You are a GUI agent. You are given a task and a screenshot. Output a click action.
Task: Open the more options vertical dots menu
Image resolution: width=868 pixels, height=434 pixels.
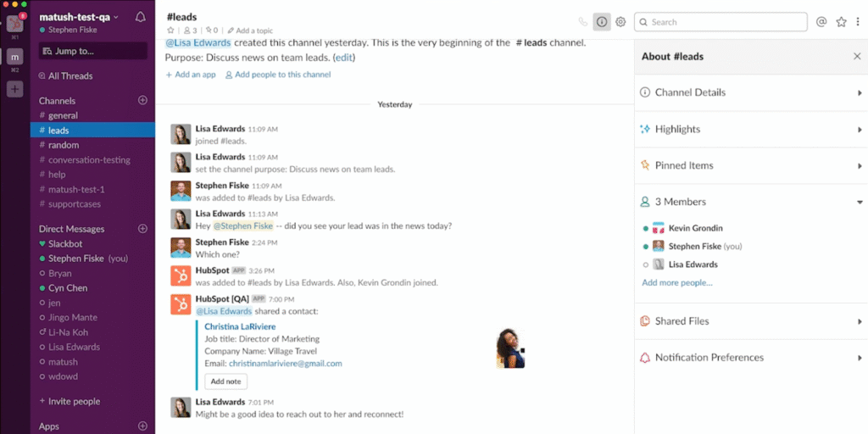coord(858,21)
